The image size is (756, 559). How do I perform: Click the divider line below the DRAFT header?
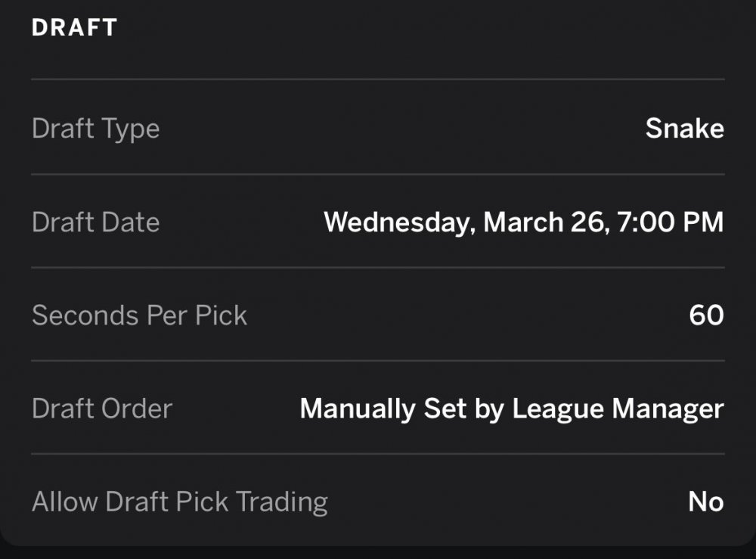coord(378,79)
